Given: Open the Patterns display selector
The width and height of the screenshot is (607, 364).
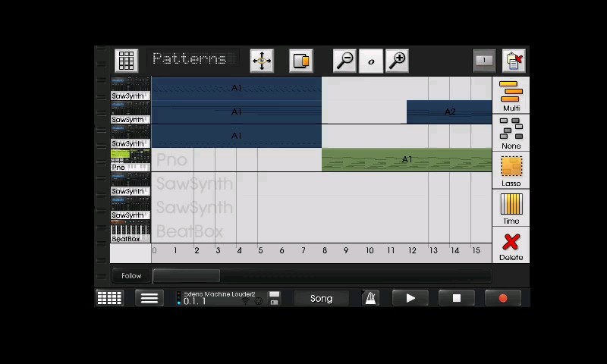Looking at the screenshot, I should tap(190, 59).
